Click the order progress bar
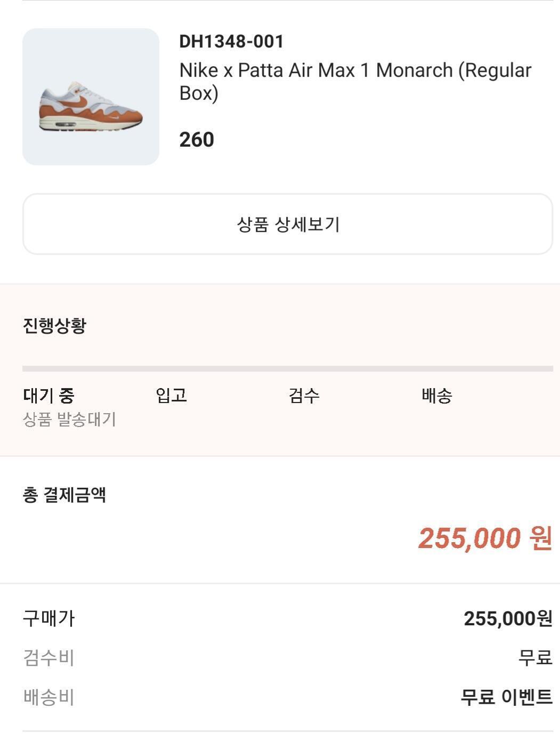The height and width of the screenshot is (741, 560). click(x=288, y=368)
